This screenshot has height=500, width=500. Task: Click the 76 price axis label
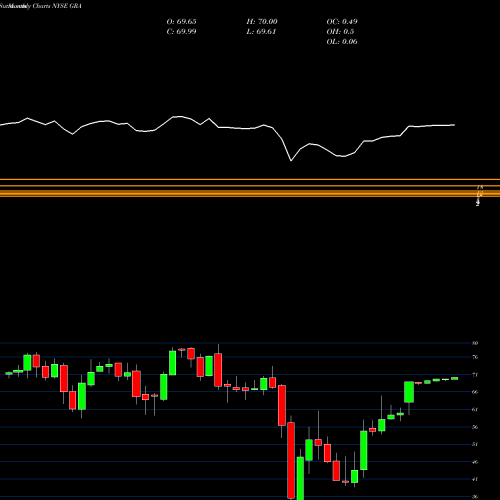[475, 357]
